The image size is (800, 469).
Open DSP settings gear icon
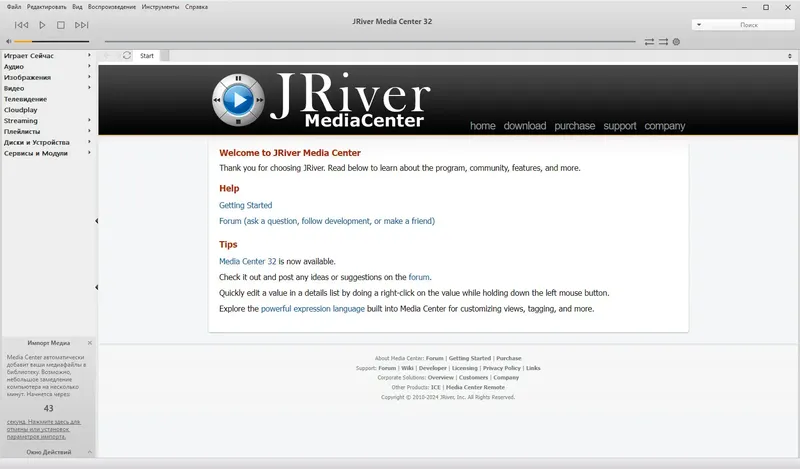click(x=677, y=42)
